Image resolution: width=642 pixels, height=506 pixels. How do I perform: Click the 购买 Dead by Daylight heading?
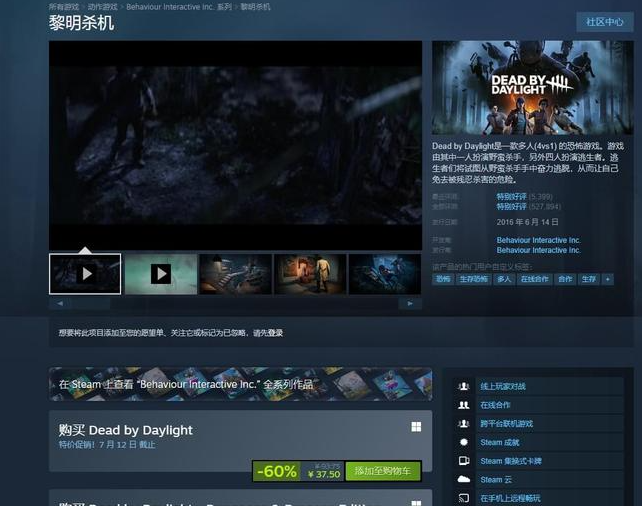click(x=125, y=430)
